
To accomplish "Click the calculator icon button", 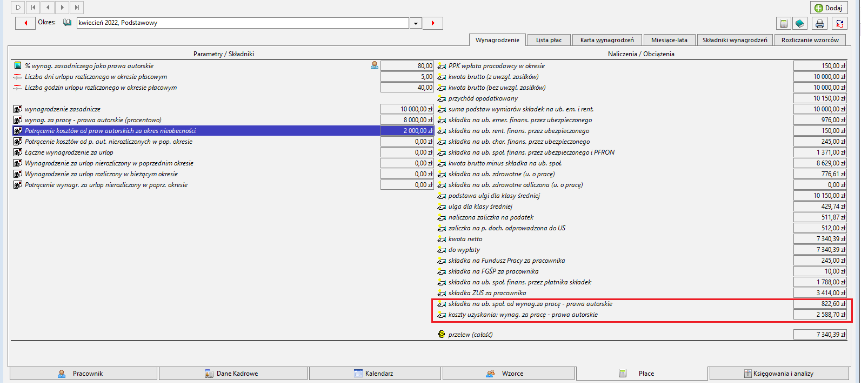I will [783, 23].
